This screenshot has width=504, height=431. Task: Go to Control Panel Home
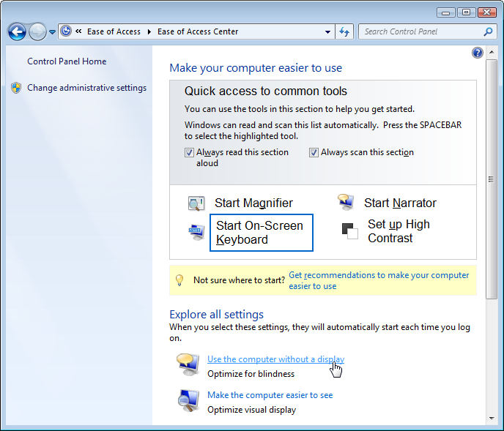click(x=67, y=61)
